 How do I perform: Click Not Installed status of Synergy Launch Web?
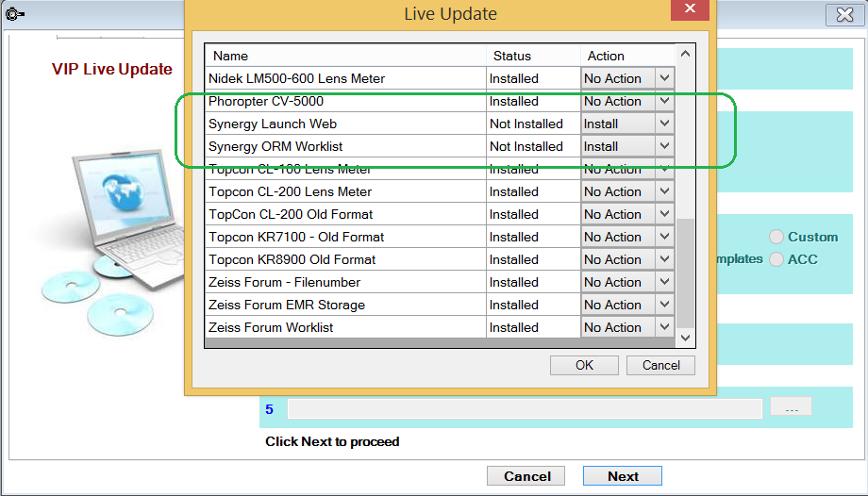tap(526, 124)
